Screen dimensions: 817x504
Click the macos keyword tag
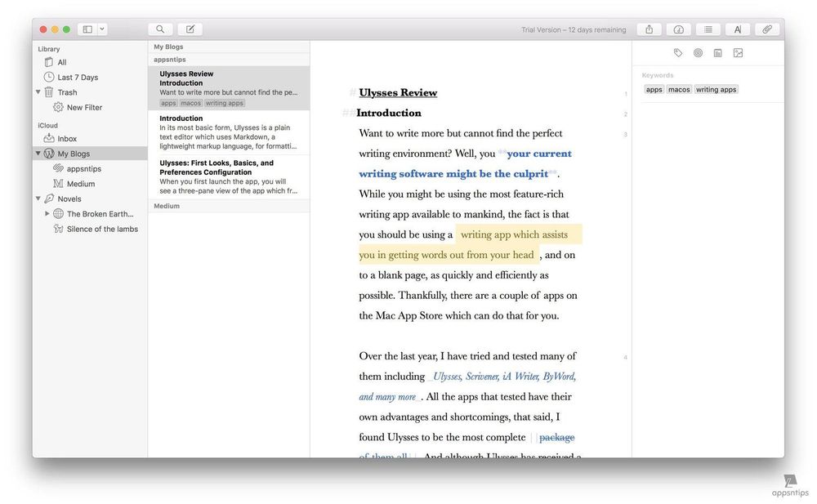[679, 89]
